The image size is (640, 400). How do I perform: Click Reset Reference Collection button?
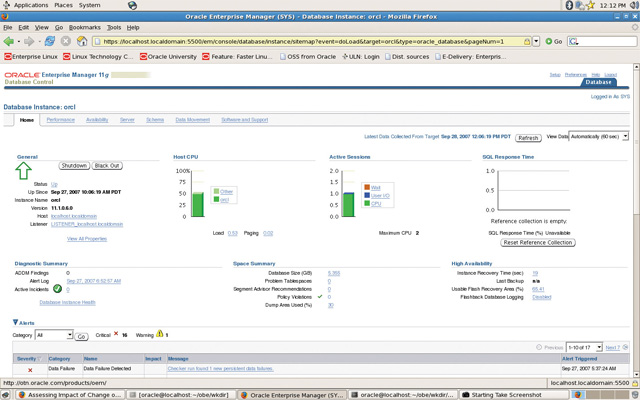(x=538, y=242)
